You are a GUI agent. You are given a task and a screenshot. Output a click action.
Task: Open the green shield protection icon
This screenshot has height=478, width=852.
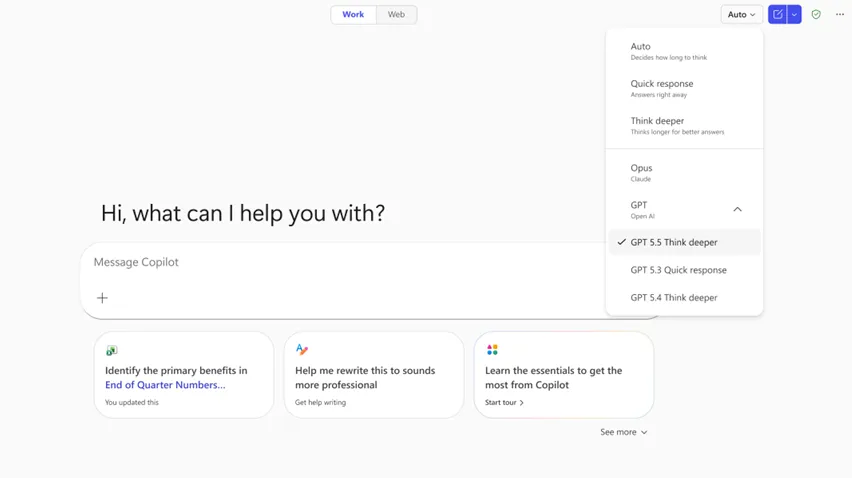tap(816, 15)
